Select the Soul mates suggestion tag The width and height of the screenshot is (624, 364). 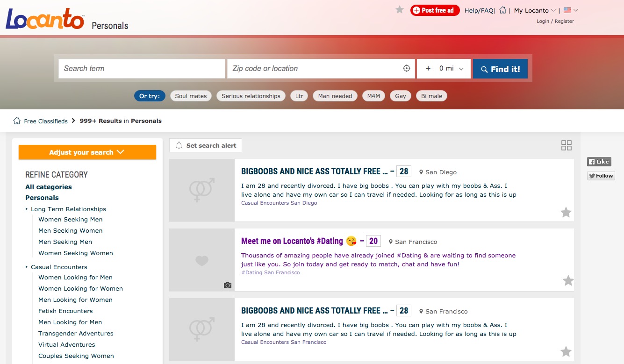(191, 96)
